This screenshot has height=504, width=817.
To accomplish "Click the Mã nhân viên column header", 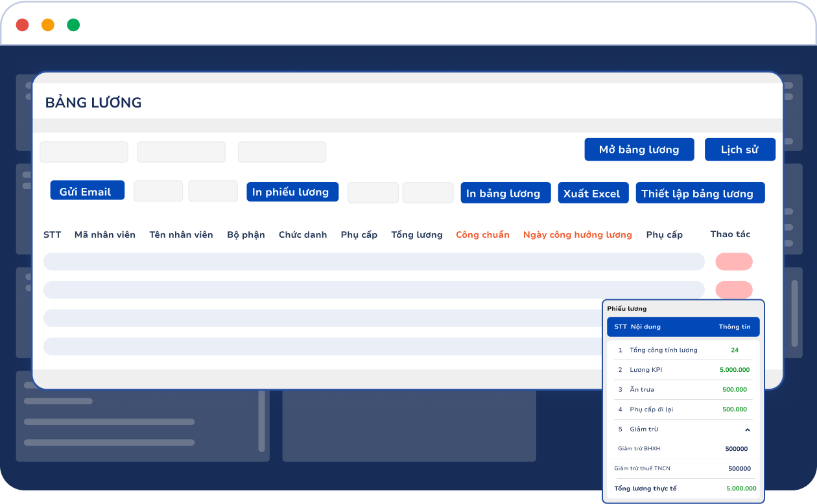I will point(104,235).
